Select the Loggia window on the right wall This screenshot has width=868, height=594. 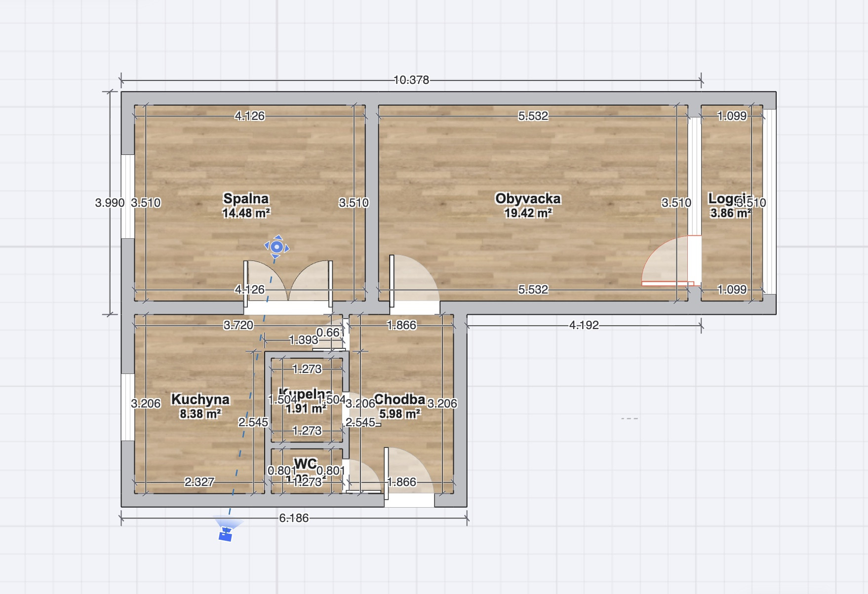[770, 201]
